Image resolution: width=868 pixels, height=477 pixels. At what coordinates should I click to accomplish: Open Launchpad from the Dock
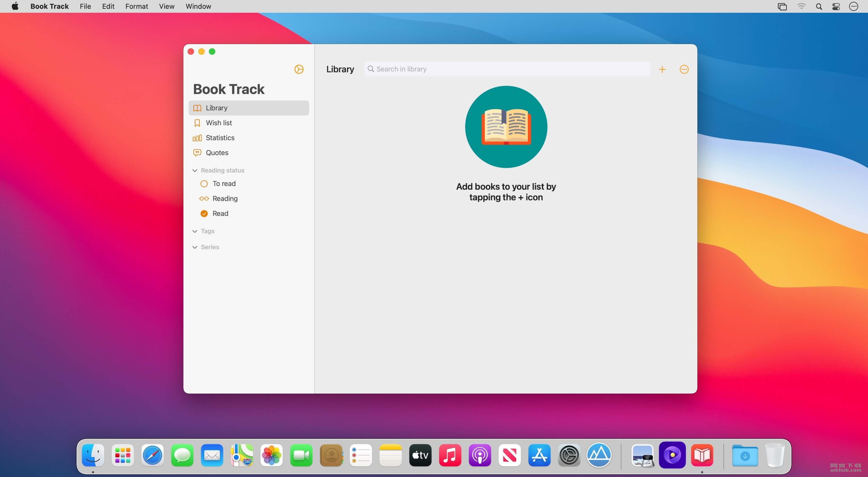click(x=123, y=455)
